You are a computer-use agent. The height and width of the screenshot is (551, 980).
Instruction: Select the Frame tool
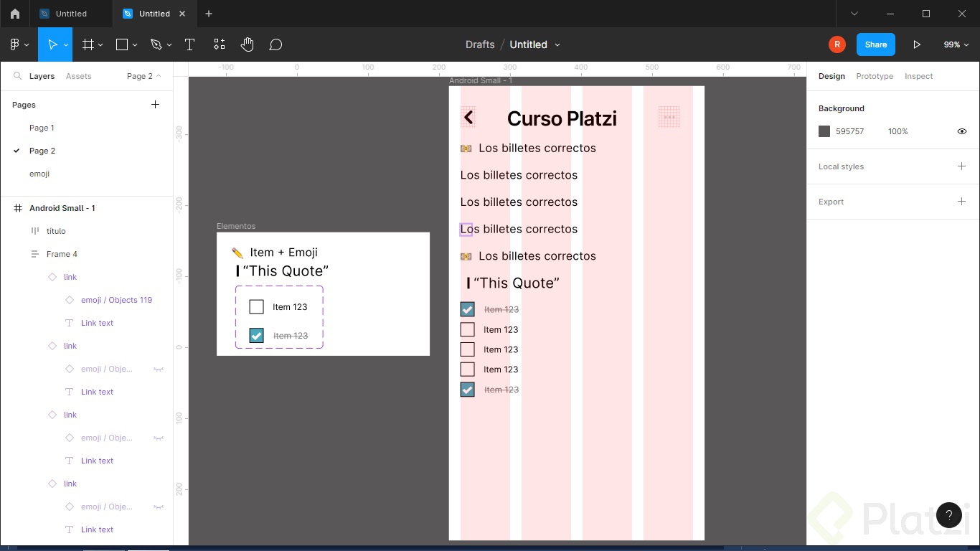(x=88, y=44)
